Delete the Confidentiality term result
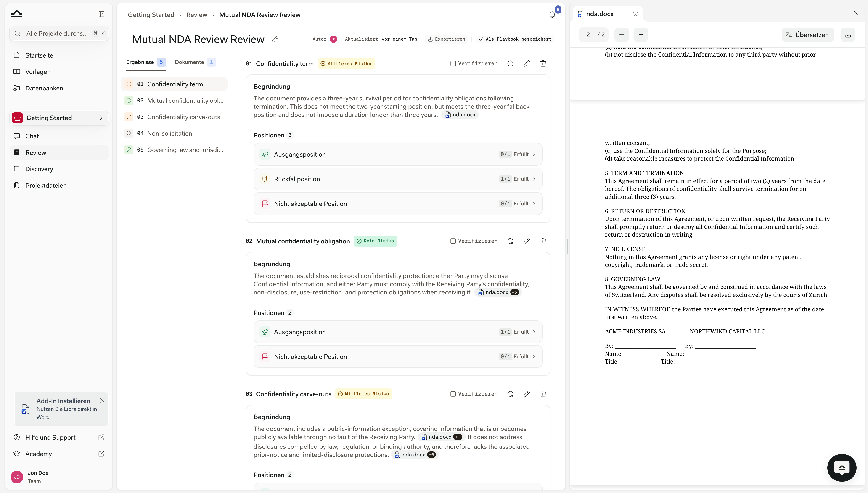The image size is (868, 493). [543, 64]
